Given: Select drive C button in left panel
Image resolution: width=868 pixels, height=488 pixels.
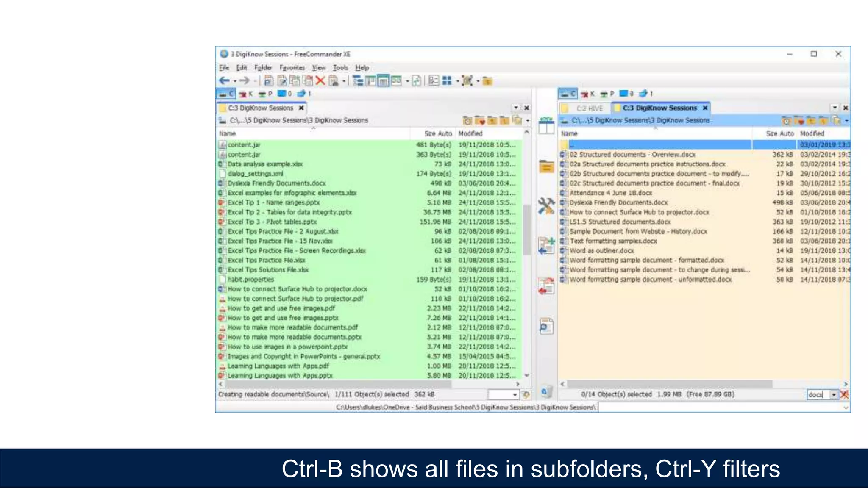Looking at the screenshot, I should pyautogui.click(x=226, y=94).
